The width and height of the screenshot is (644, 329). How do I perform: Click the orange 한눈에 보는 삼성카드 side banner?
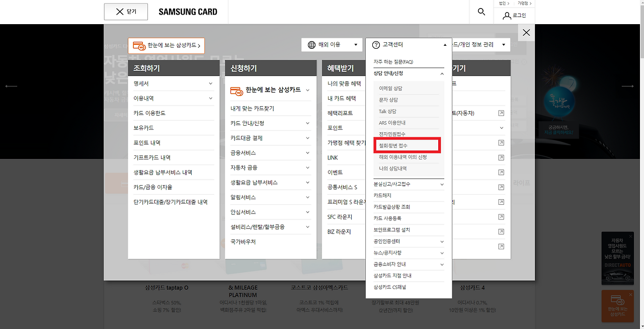(x=617, y=306)
